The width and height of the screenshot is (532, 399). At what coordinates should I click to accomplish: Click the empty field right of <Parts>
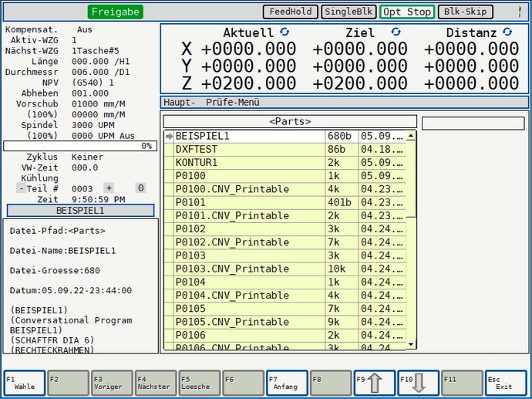[473, 123]
